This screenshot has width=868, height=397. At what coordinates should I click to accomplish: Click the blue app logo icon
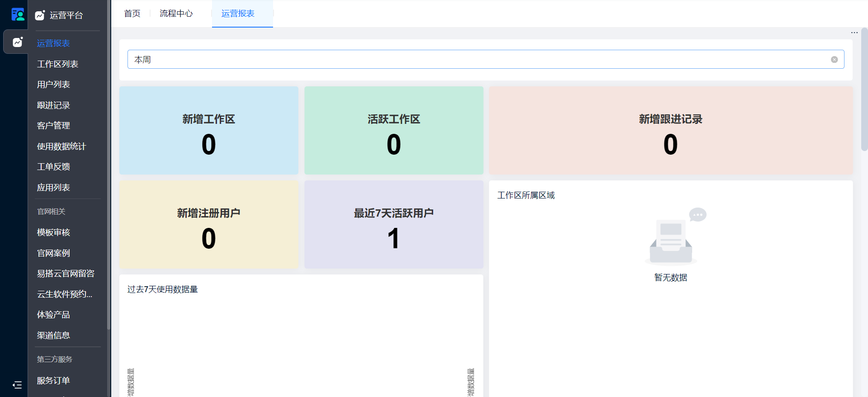(x=18, y=14)
